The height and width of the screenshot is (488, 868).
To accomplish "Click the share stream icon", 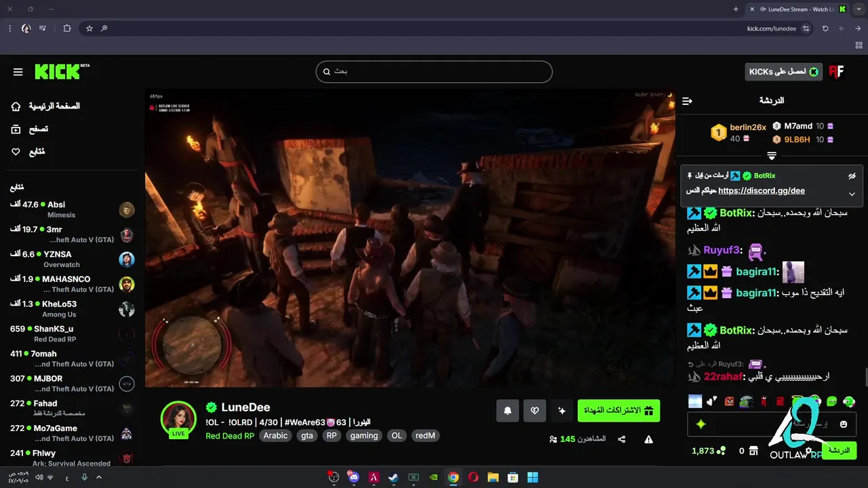I will (x=622, y=439).
